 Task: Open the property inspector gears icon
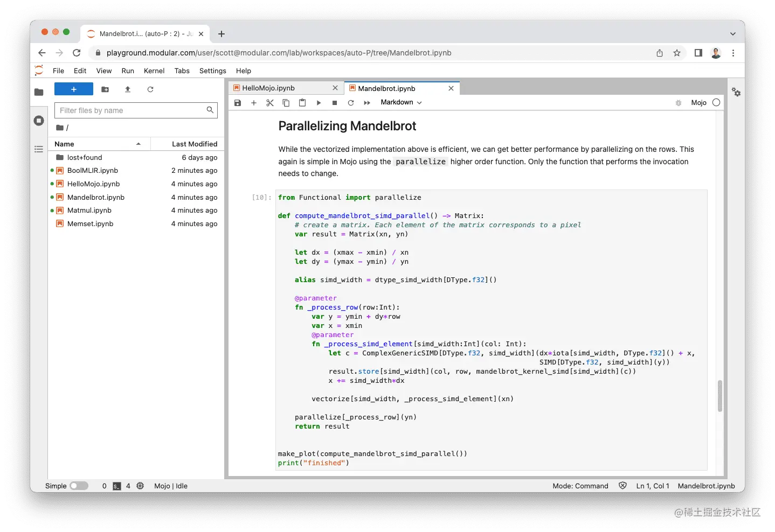[736, 92]
